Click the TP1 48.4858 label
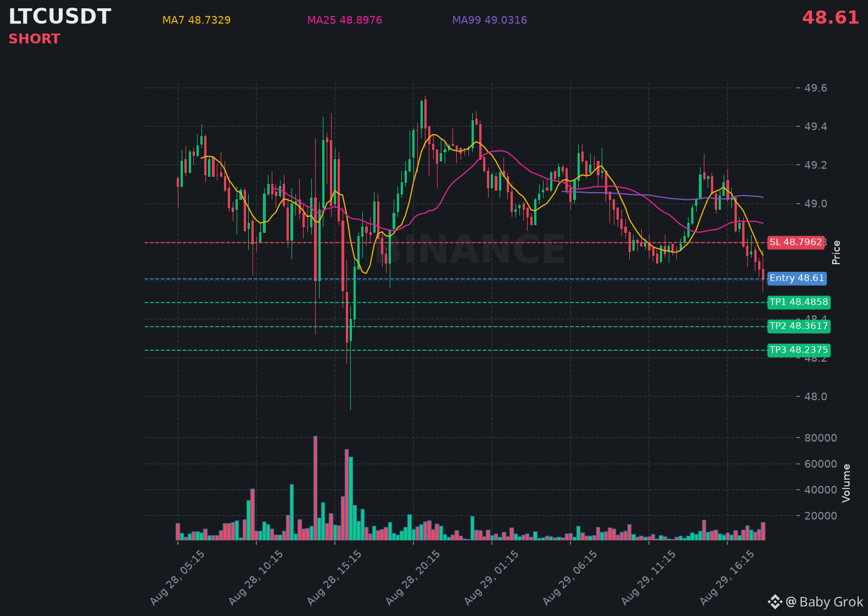The image size is (868, 616). (x=799, y=302)
